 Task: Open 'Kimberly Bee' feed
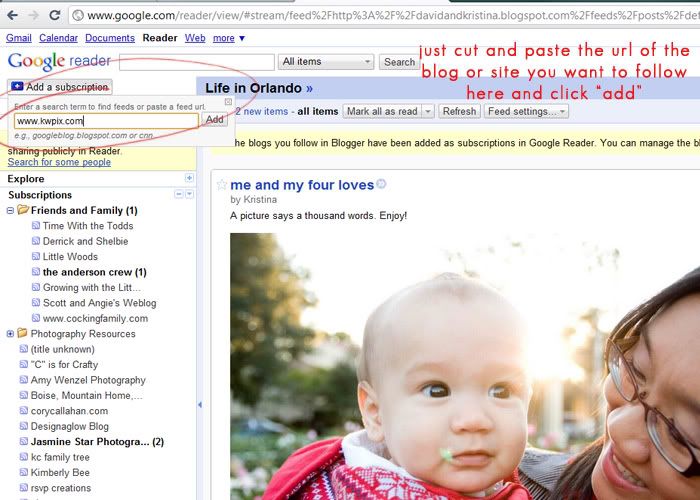coord(60,473)
